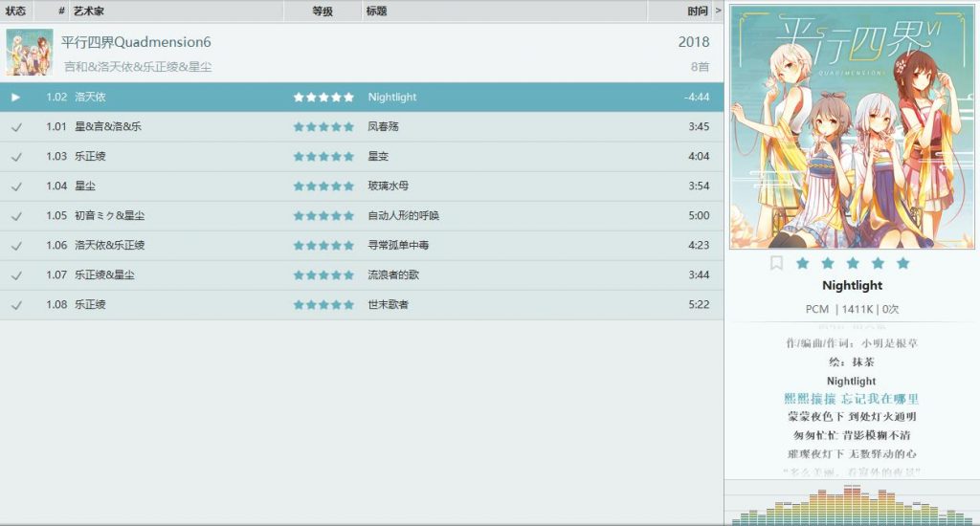Select the 流浪者的歌 track title
The height and width of the screenshot is (526, 980).
coord(393,274)
